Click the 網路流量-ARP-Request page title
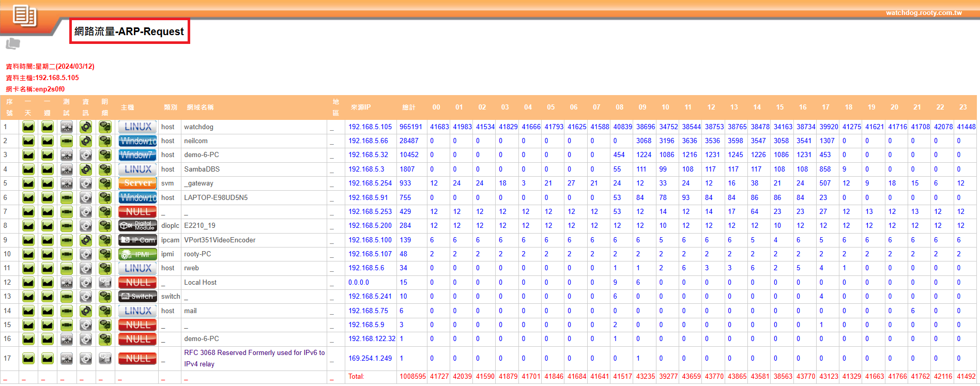The image size is (980, 386). (129, 32)
